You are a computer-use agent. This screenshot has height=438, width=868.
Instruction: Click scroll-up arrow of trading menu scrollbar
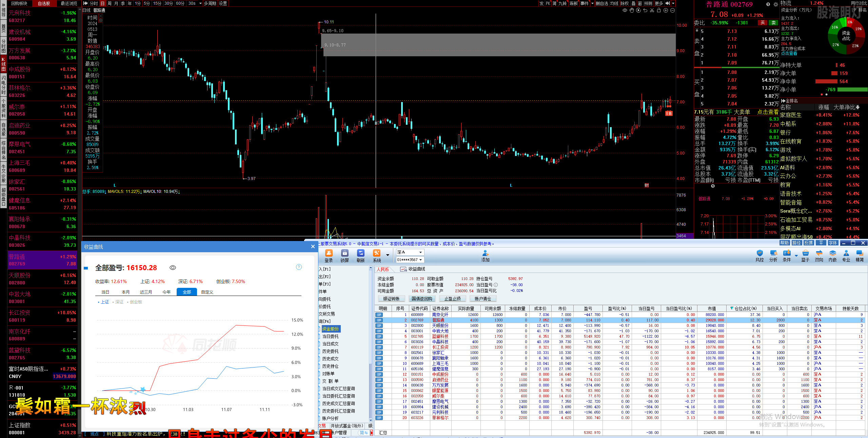(371, 268)
